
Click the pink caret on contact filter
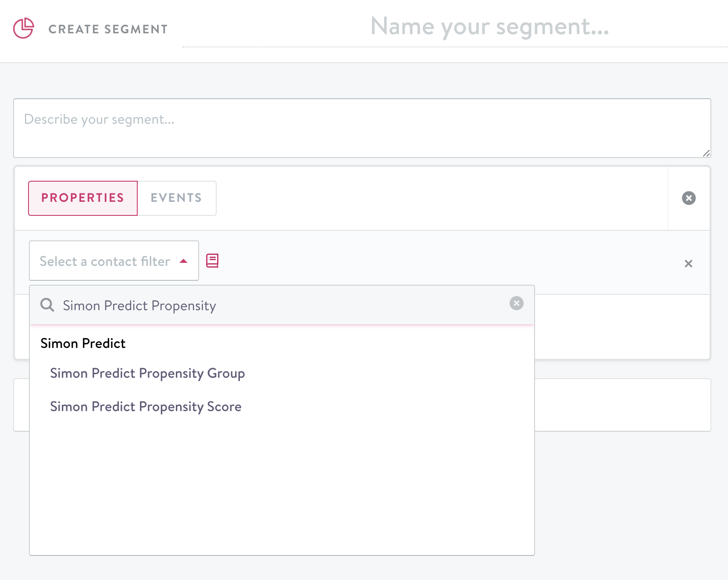(x=184, y=261)
